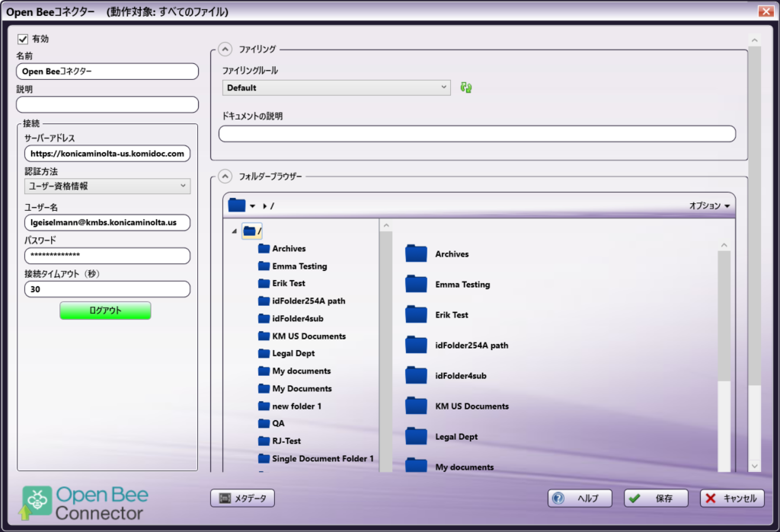Open the ファイリングルール Default dropdown

coord(337,88)
